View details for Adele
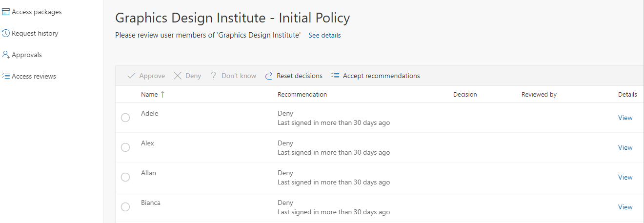 (x=625, y=118)
